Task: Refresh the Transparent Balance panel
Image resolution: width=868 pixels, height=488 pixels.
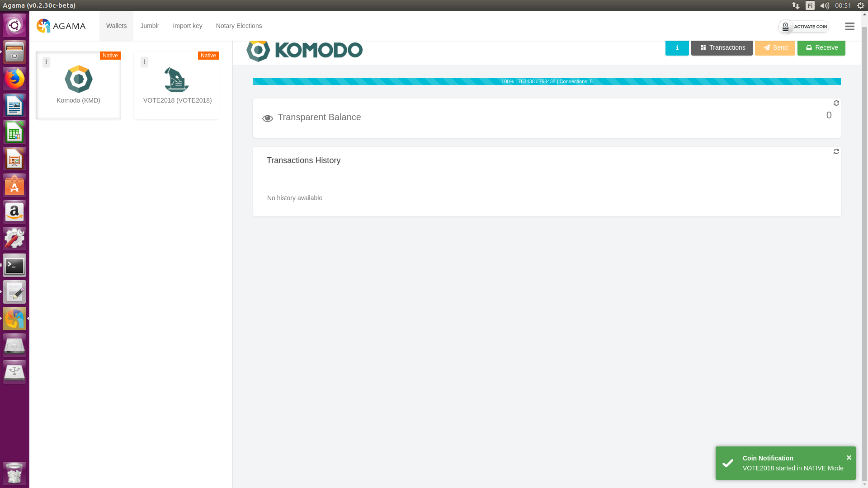Action: click(x=836, y=103)
